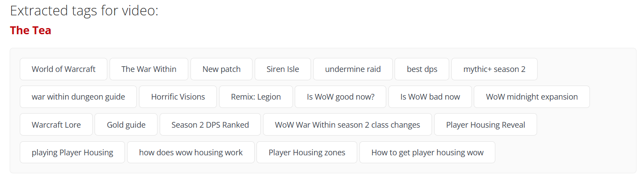This screenshot has width=644, height=179.
Task: Select the Remix: Legion tag
Action: coord(256,97)
